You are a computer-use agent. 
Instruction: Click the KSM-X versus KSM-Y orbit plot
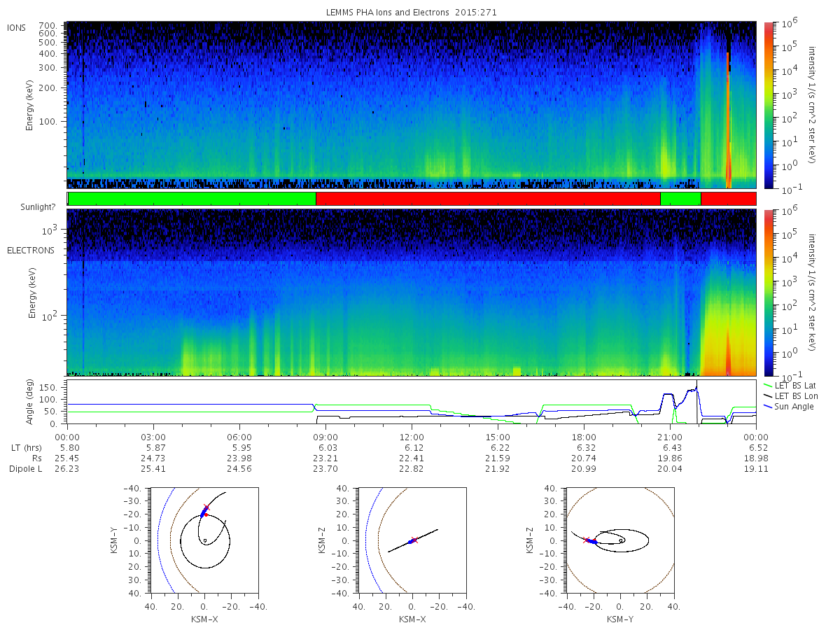pos(204,539)
